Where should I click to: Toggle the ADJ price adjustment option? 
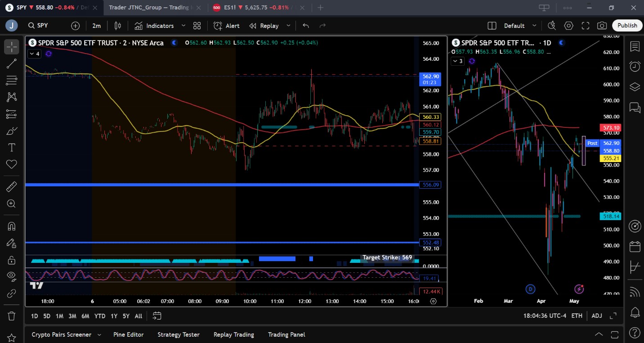tap(596, 316)
